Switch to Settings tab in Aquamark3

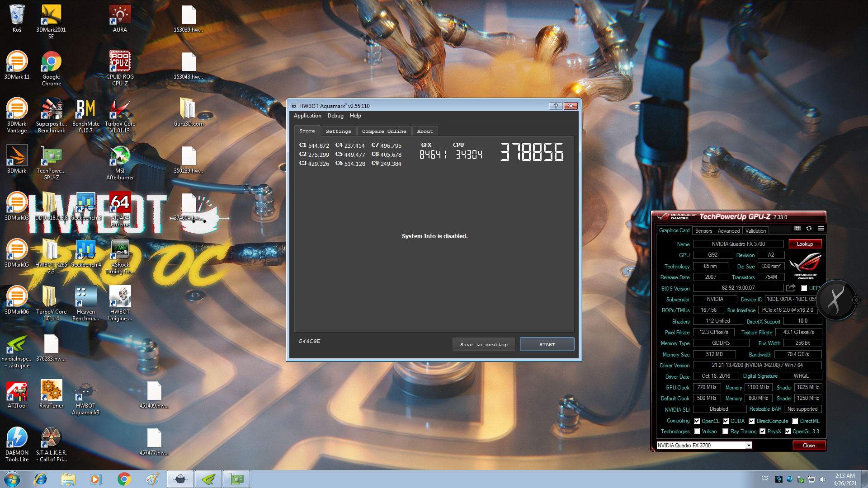(338, 131)
